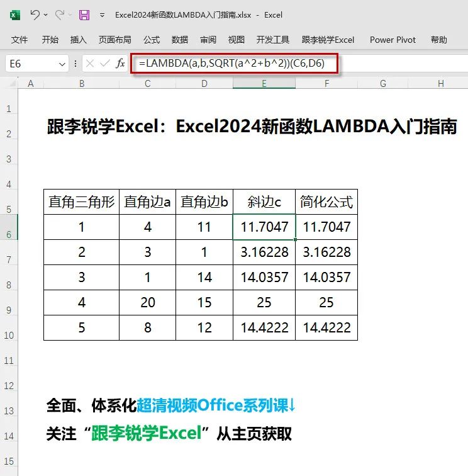The width and height of the screenshot is (468, 476).
Task: Select cell D10 containing 12
Action: (204, 328)
